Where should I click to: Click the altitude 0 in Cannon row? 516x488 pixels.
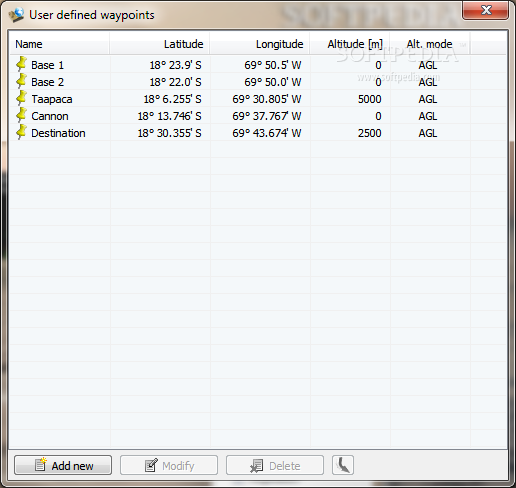(x=378, y=116)
